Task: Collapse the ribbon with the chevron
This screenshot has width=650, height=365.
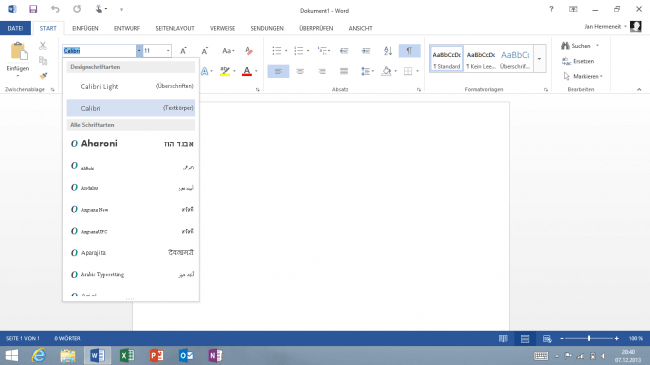Action: (639, 89)
